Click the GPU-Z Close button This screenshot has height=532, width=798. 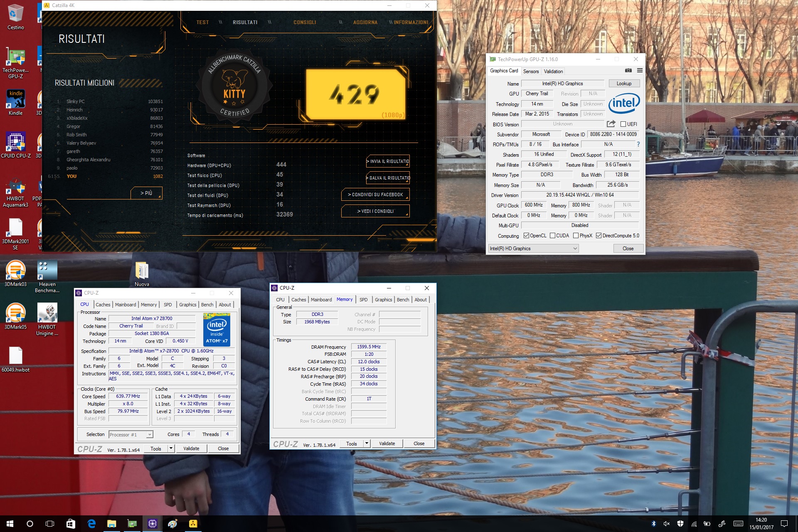coord(628,249)
